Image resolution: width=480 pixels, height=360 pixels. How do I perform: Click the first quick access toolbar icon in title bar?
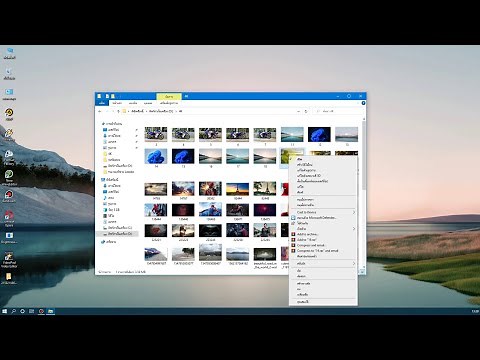pyautogui.click(x=99, y=96)
